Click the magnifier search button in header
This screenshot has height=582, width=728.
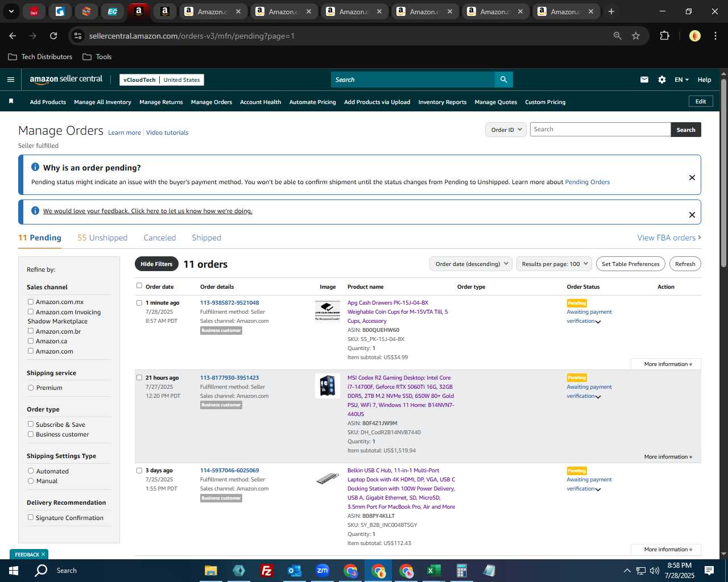503,80
